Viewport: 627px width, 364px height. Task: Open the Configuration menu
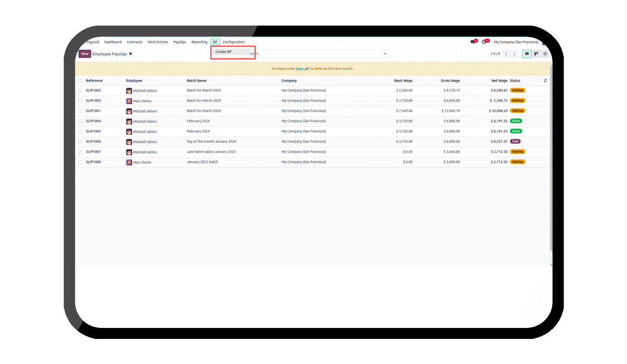(x=234, y=42)
